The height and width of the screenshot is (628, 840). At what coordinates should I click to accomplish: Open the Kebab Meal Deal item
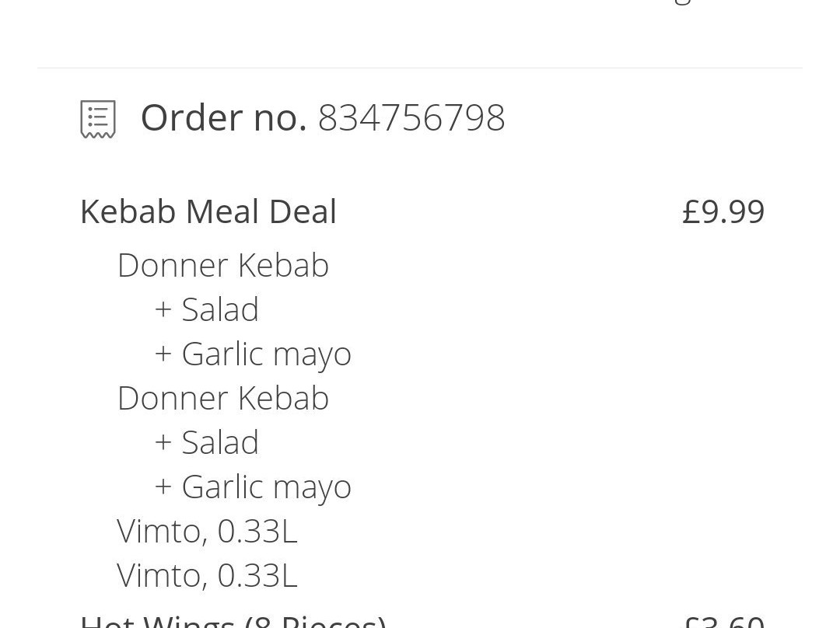point(208,211)
